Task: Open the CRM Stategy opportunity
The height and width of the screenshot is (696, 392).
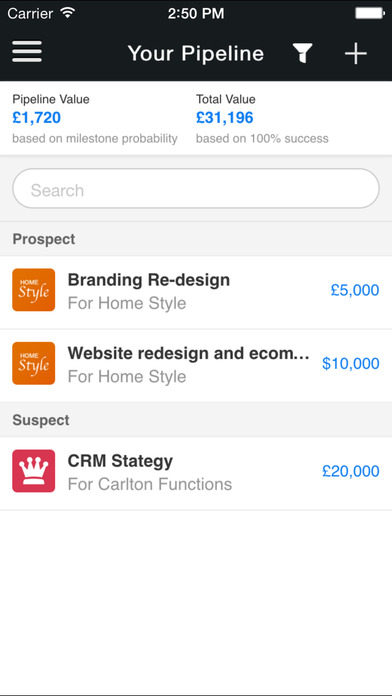Action: point(196,474)
